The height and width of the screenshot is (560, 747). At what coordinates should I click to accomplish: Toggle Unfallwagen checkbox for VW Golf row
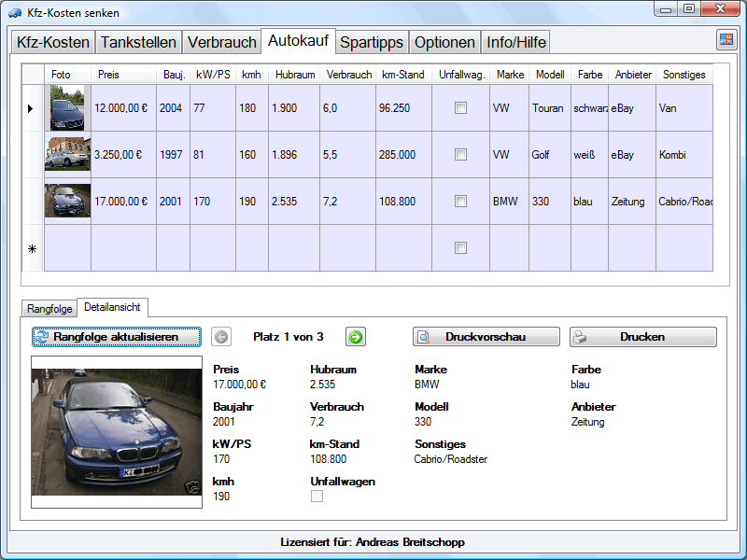click(x=460, y=155)
